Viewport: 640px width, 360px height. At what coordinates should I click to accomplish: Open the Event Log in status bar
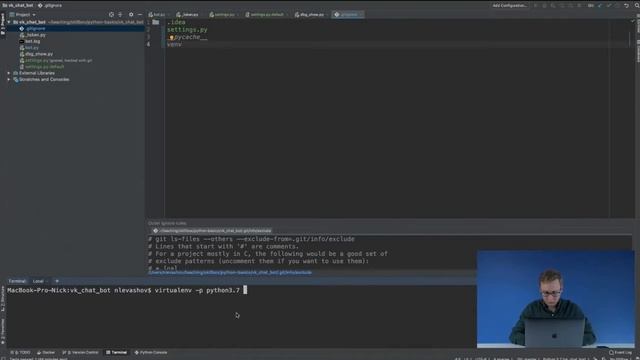(620, 353)
